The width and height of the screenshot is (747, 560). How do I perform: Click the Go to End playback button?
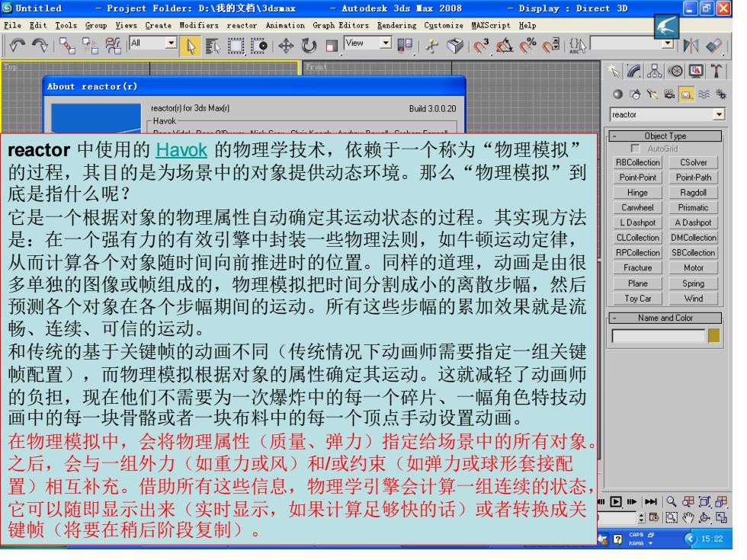650,502
